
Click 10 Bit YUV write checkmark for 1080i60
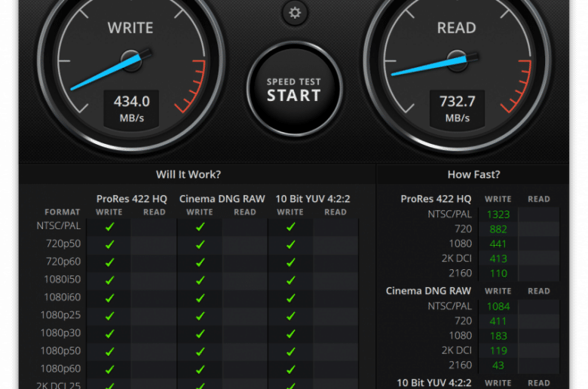pos(291,298)
